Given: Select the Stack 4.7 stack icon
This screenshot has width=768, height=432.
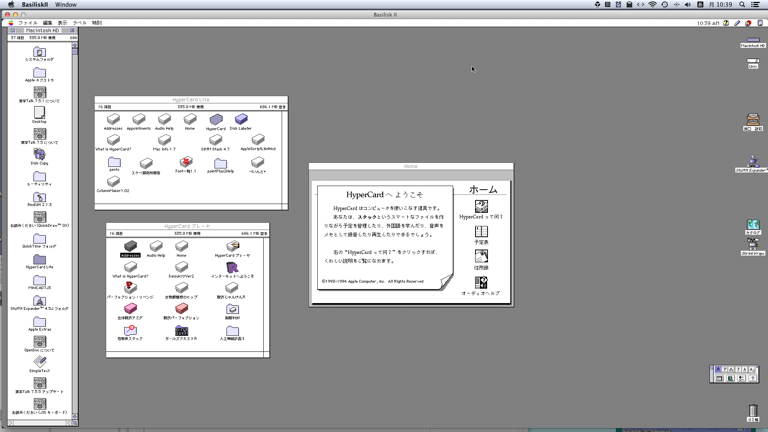Looking at the screenshot, I should coord(216,140).
